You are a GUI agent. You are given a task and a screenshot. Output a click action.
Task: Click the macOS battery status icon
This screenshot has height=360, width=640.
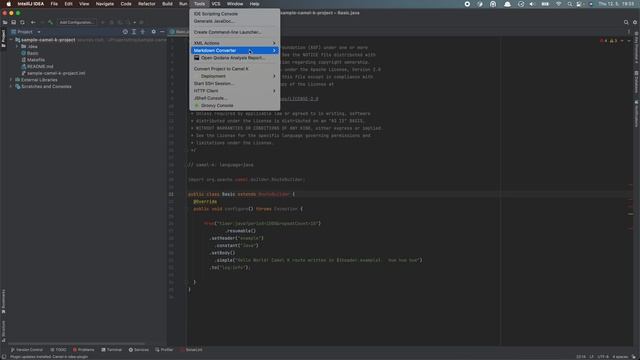[545, 4]
